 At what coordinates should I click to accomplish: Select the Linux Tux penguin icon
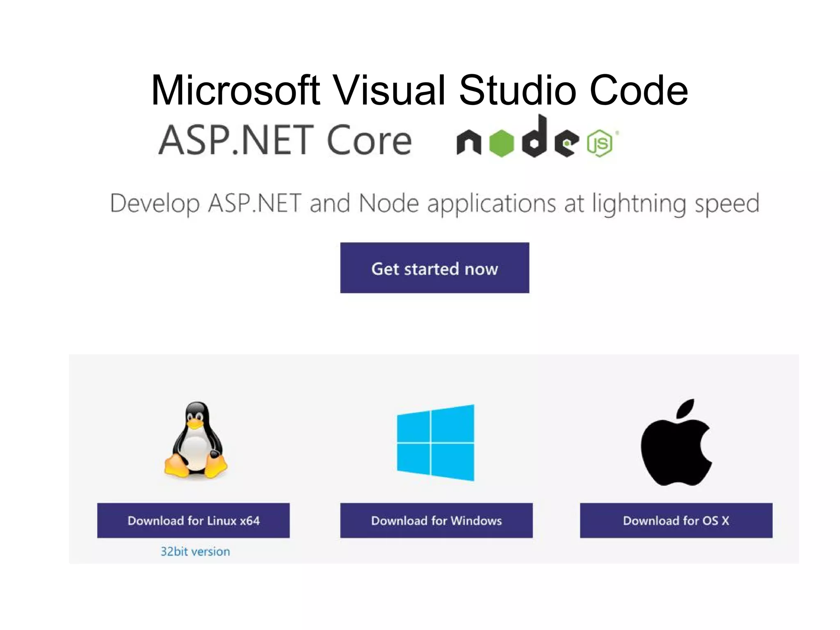point(196,440)
